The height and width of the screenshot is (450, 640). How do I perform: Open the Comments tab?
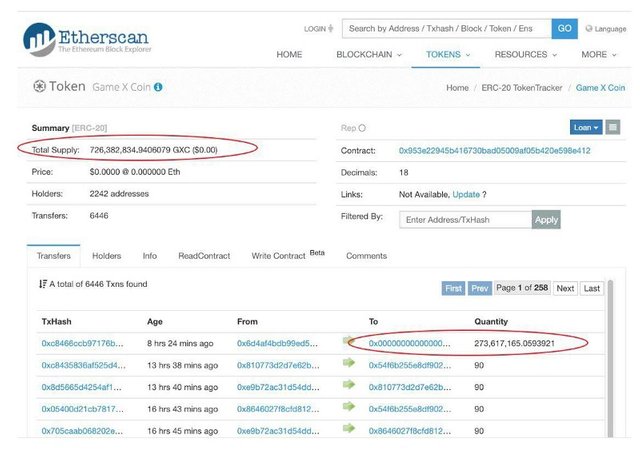(x=366, y=256)
